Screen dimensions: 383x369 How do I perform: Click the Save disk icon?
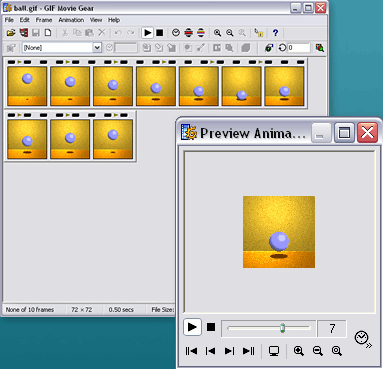[36, 33]
